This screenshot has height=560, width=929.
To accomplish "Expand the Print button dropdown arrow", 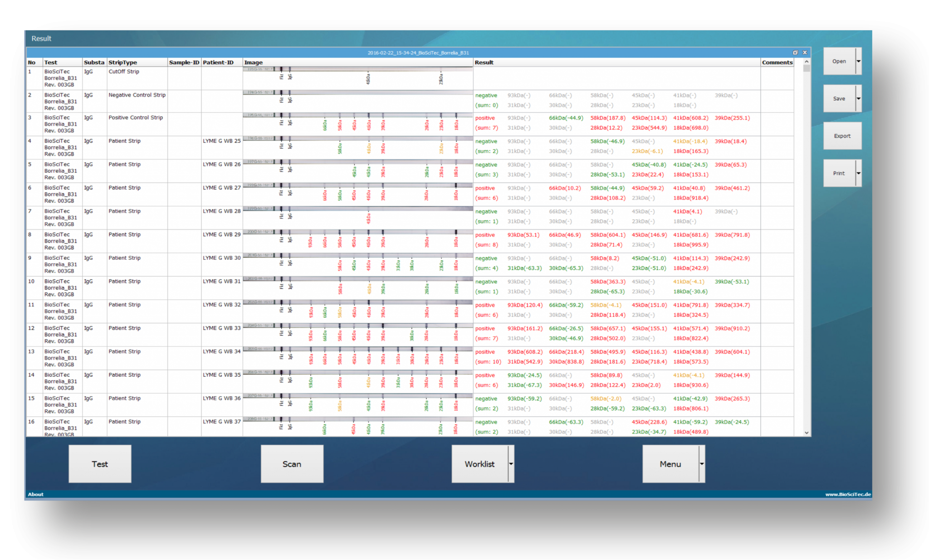I will (x=858, y=173).
